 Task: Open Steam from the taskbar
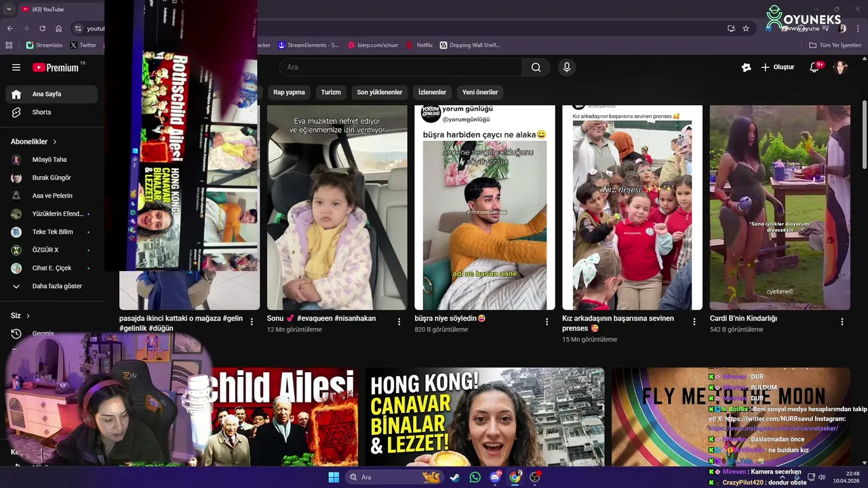coord(455,477)
